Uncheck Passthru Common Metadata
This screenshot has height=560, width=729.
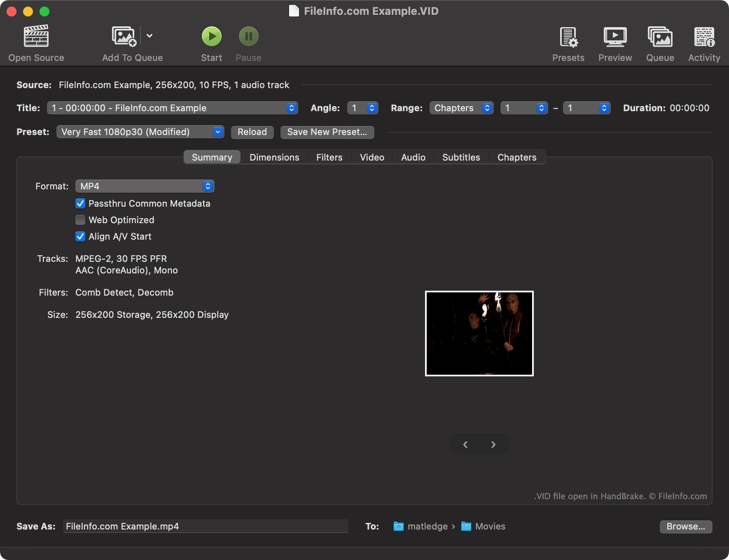(x=80, y=203)
